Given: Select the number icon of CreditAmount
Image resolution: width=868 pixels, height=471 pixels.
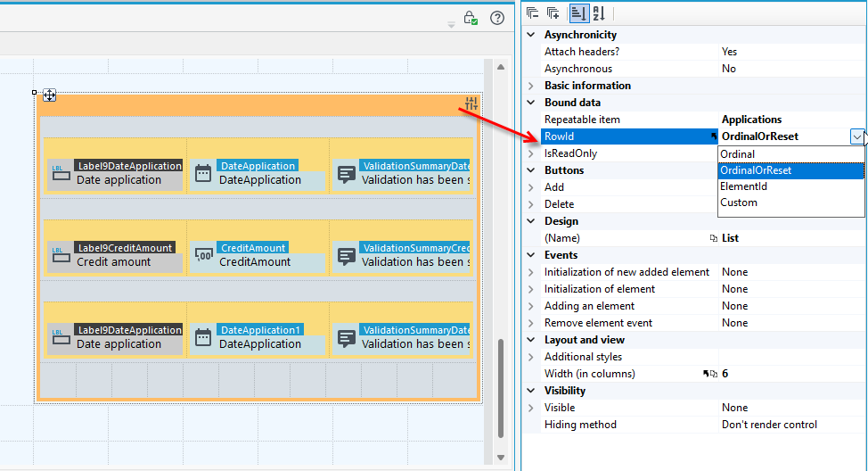Looking at the screenshot, I should coord(203,255).
